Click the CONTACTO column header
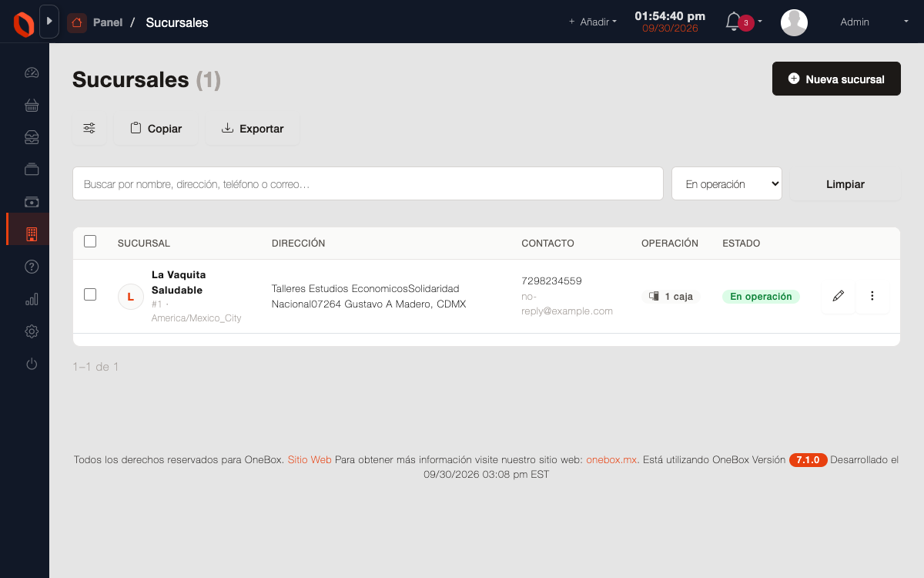The width and height of the screenshot is (924, 578). pos(547,244)
